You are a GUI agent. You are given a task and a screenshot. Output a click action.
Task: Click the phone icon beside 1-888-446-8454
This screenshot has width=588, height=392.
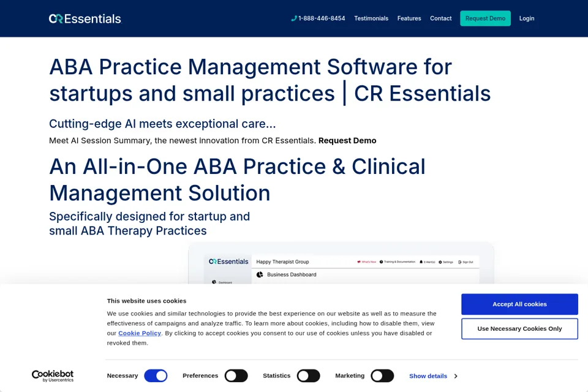click(x=294, y=18)
